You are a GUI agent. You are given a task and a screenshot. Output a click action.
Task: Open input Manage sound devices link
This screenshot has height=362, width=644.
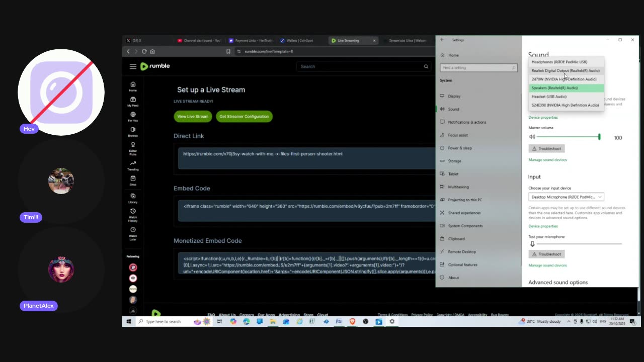[x=547, y=265]
